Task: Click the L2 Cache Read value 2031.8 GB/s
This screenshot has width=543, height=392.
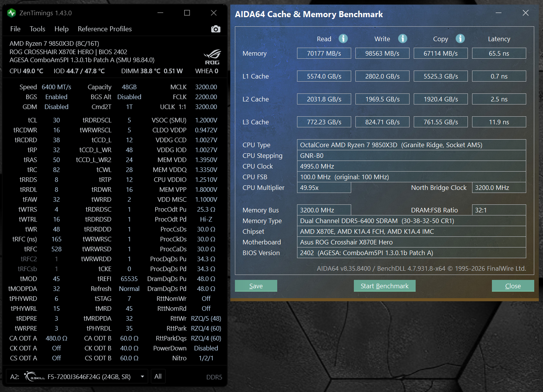Action: pos(324,99)
